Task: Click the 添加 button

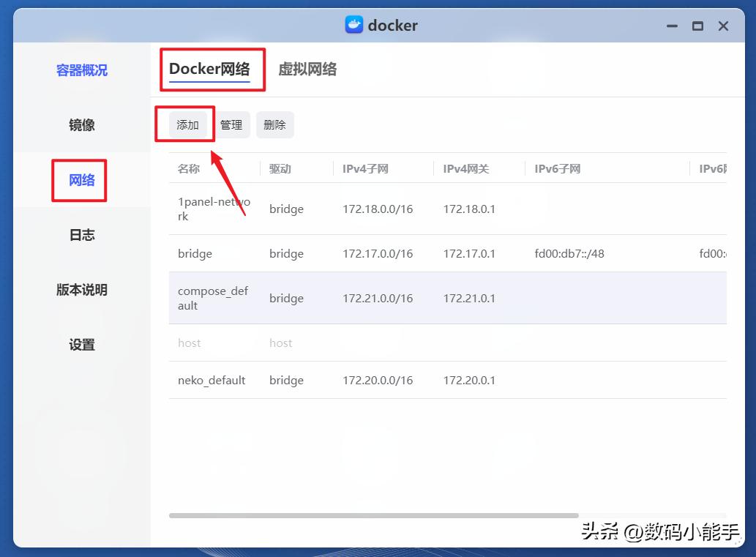Action: click(187, 125)
